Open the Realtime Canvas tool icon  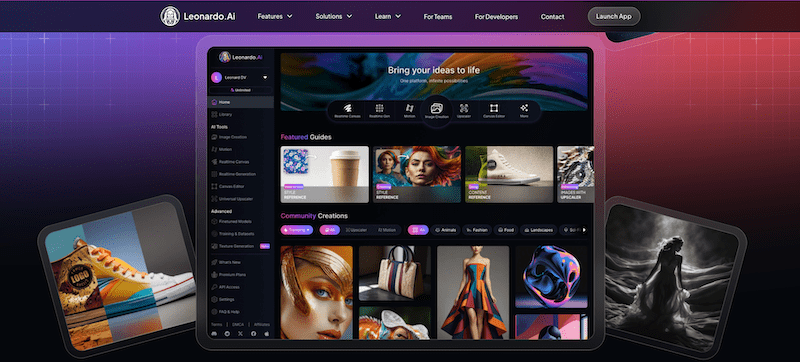tap(347, 108)
